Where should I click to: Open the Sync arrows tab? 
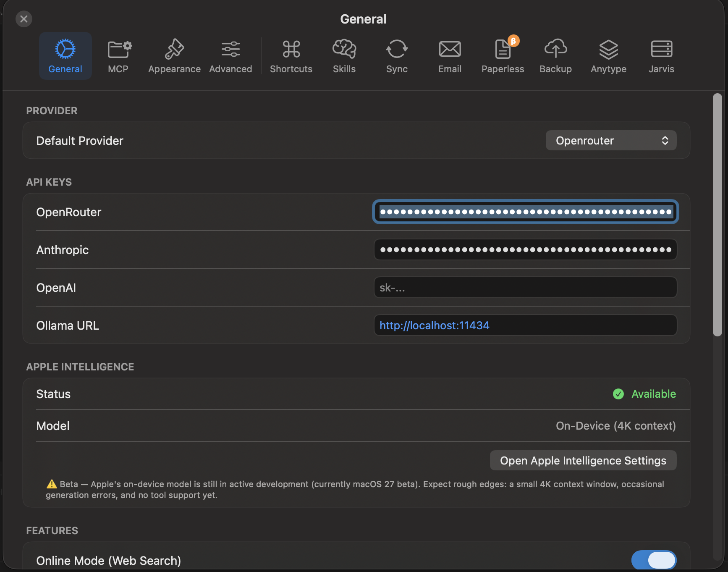point(397,56)
